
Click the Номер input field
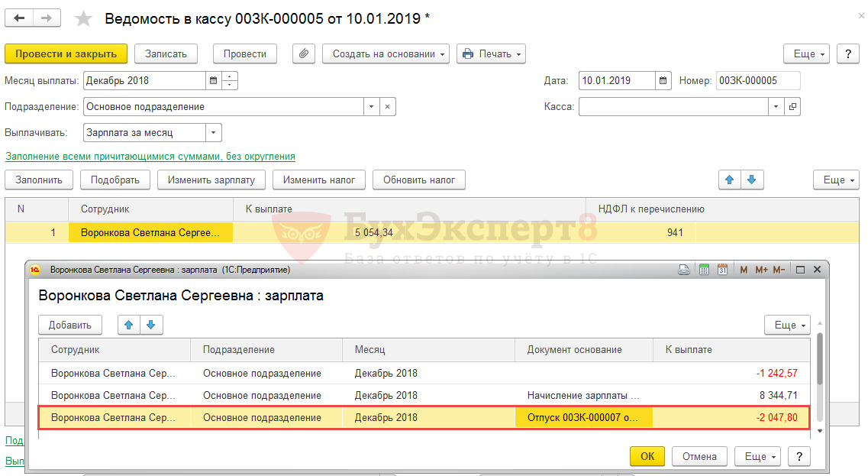[758, 81]
